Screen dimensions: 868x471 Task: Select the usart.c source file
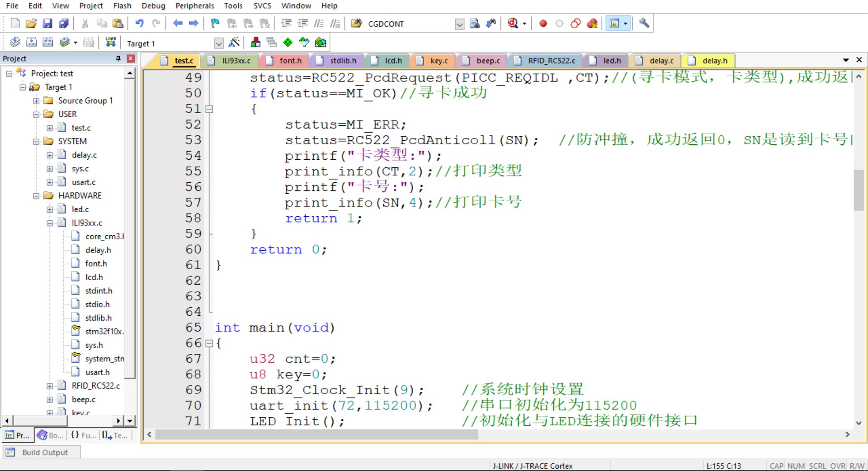[x=83, y=182]
